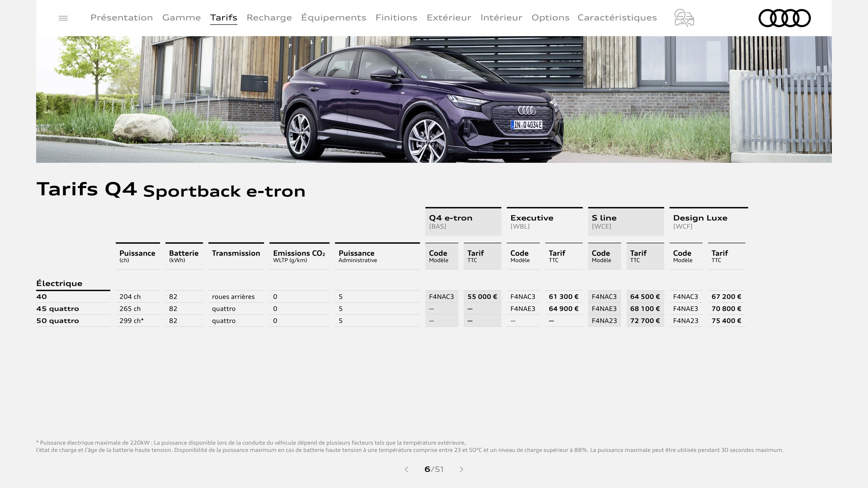Select the 50 quattro row label

58,320
